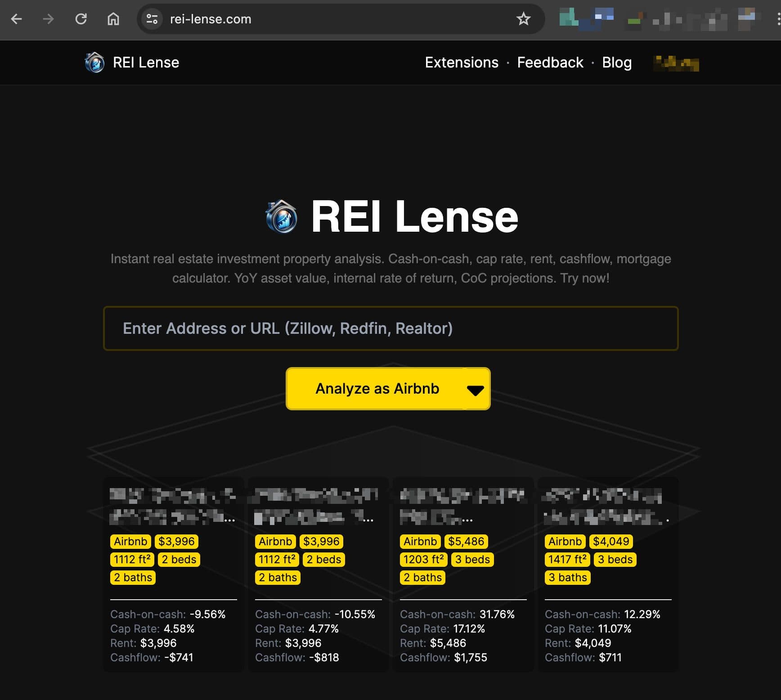781x700 pixels.
Task: Click the Airbnb tag beside $4,049
Action: click(565, 541)
